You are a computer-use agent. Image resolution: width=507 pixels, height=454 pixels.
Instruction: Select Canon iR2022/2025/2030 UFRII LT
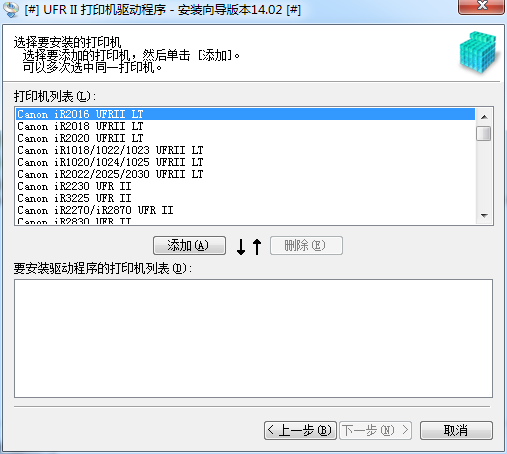pyautogui.click(x=246, y=174)
